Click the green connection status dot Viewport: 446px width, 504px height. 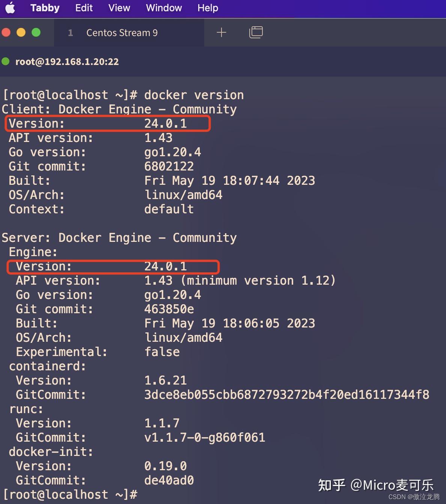[x=6, y=61]
